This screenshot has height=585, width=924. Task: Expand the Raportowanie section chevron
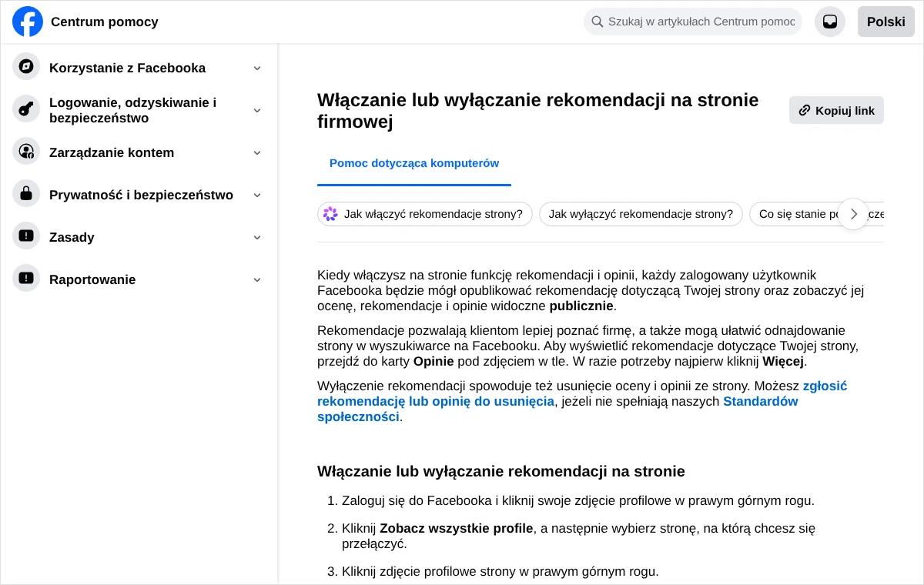point(257,279)
